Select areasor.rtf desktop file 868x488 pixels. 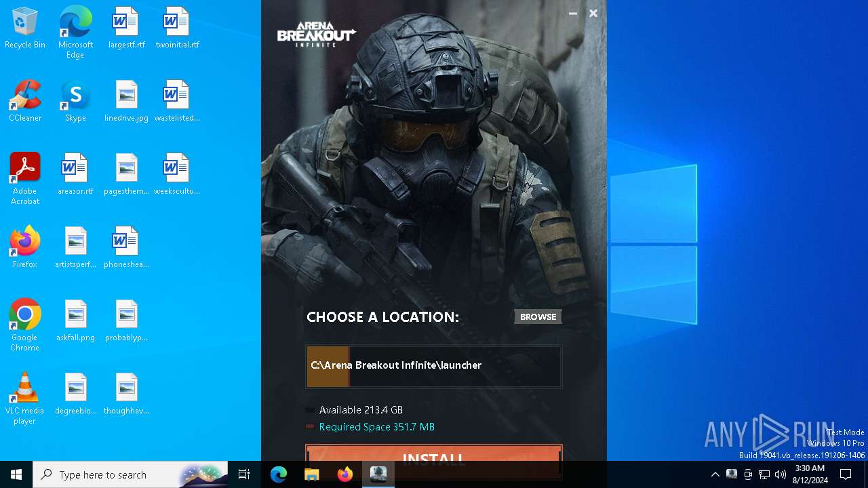click(75, 175)
